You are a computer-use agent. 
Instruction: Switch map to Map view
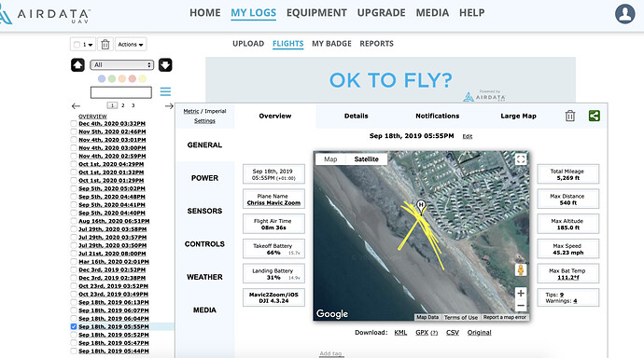[330, 159]
